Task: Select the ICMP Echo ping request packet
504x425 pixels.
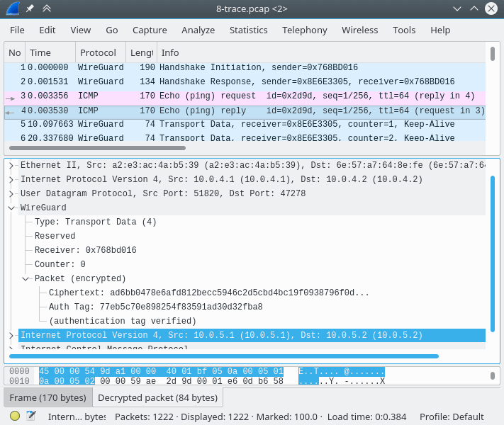Action: pos(213,96)
